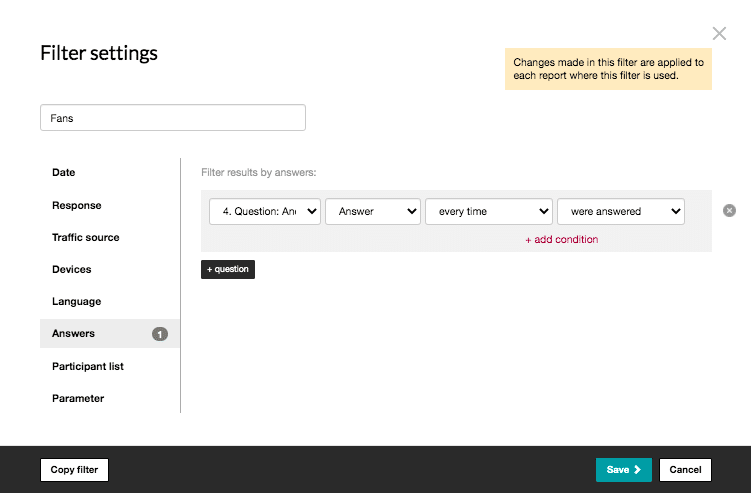Select the Answers section

point(110,333)
